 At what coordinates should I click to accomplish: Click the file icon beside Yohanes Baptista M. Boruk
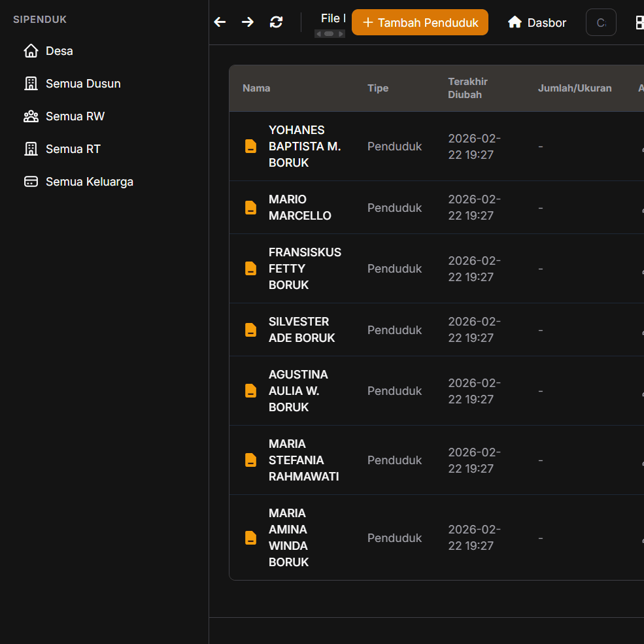pos(250,146)
